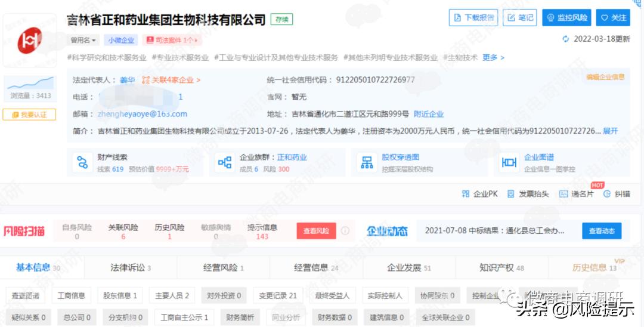This screenshot has height=327, width=644.
Task: Click the 财产线索 icon
Action: [x=82, y=163]
